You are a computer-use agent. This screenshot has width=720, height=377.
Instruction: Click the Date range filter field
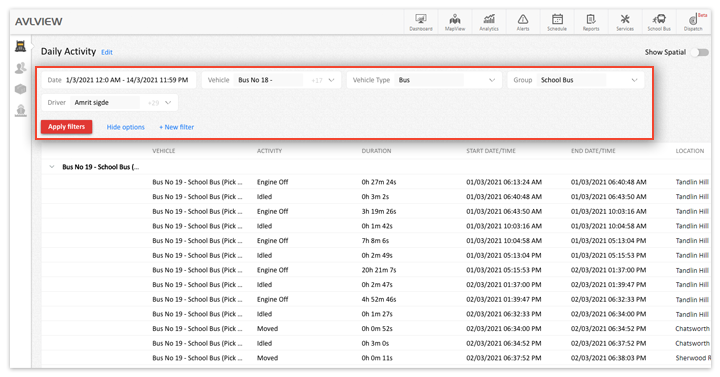(119, 80)
